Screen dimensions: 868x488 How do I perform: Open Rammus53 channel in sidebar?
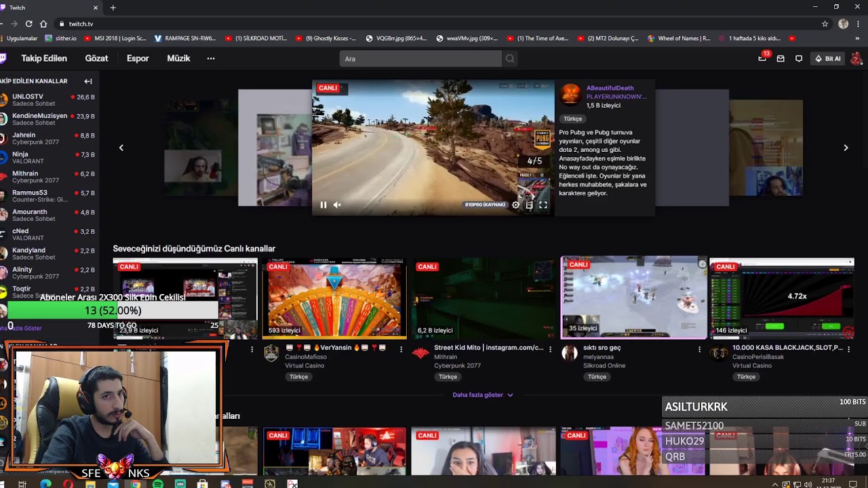point(49,196)
